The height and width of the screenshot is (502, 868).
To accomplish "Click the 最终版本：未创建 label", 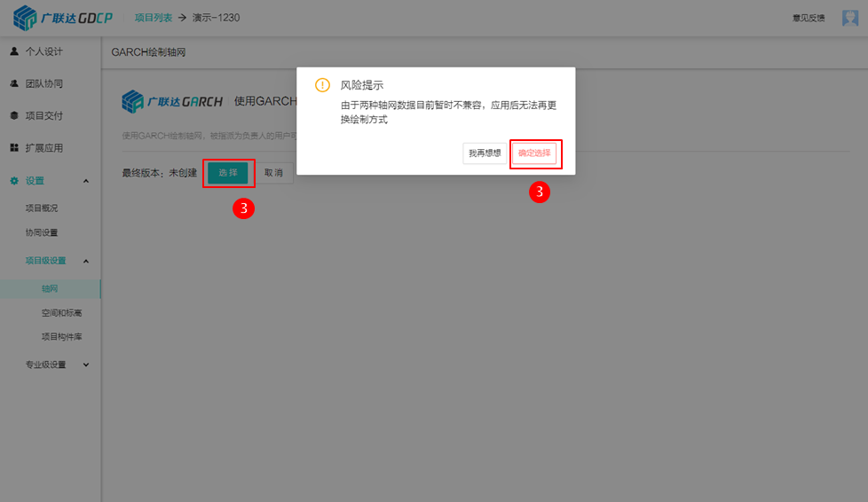I will point(160,173).
